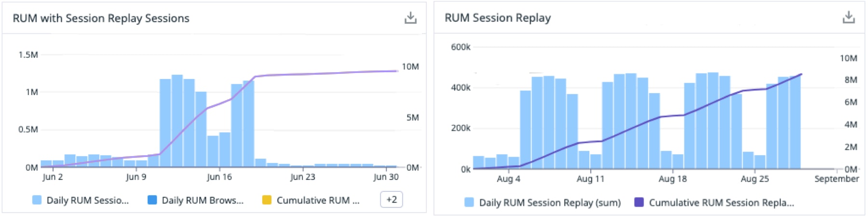Viewport: 868px width, 217px height.
Task: Toggle the Daily RUM Sessio... legend swatch
Action: 37,200
